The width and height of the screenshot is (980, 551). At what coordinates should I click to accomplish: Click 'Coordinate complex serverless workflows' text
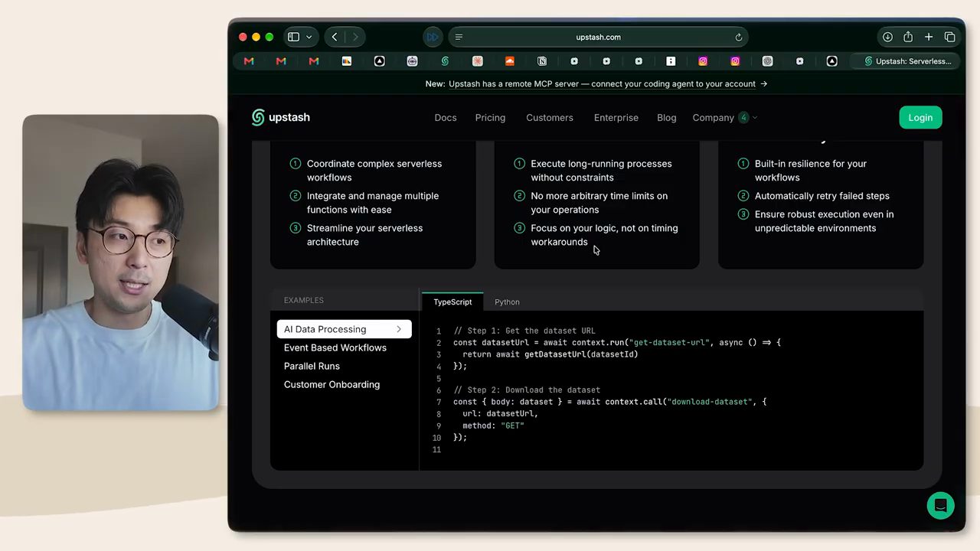tap(374, 171)
